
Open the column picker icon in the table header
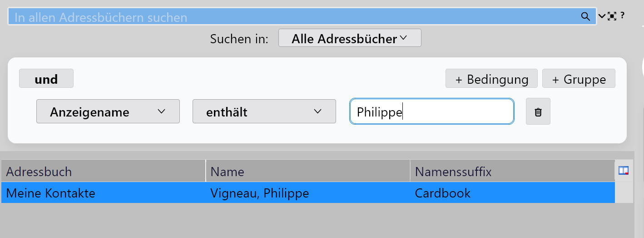624,171
